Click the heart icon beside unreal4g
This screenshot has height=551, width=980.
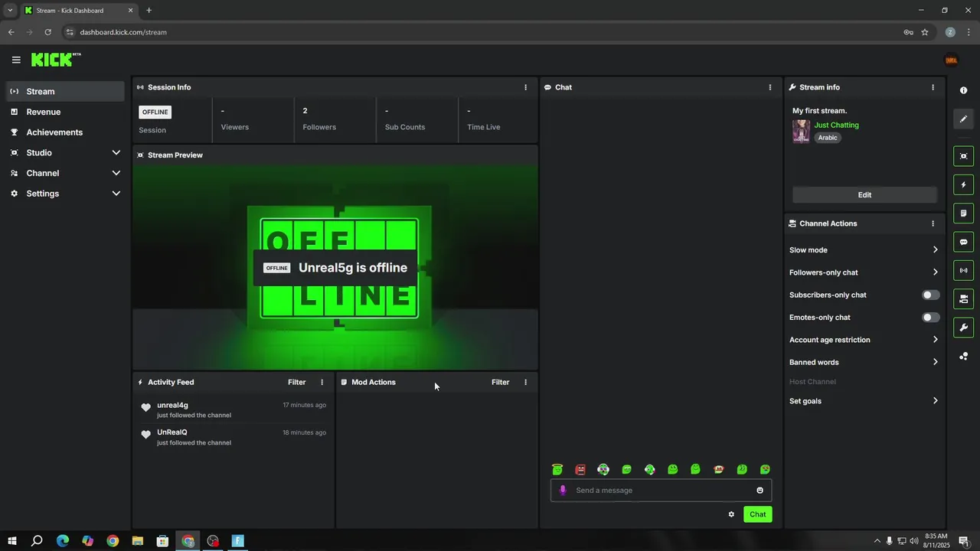click(145, 407)
